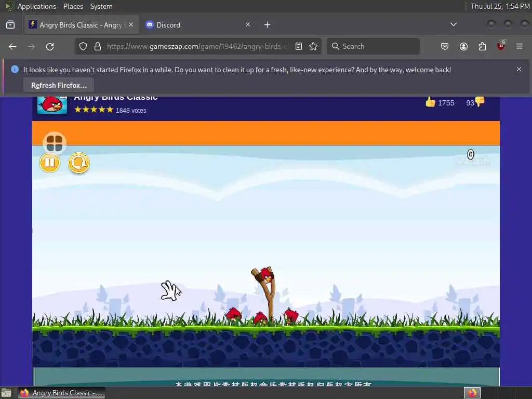Screen dimensions: 532x399
Task: Open the Extensions puzzle icon
Action: pos(482,46)
